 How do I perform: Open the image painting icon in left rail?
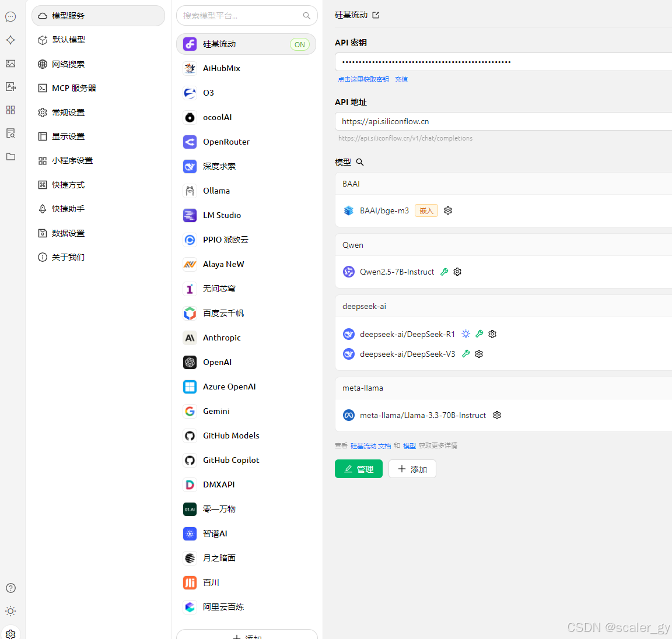click(10, 64)
